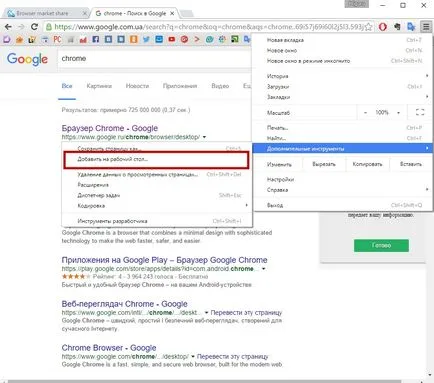This screenshot has width=434, height=383.
Task: Select Новая вкладка in the menu
Action: click(342, 40)
